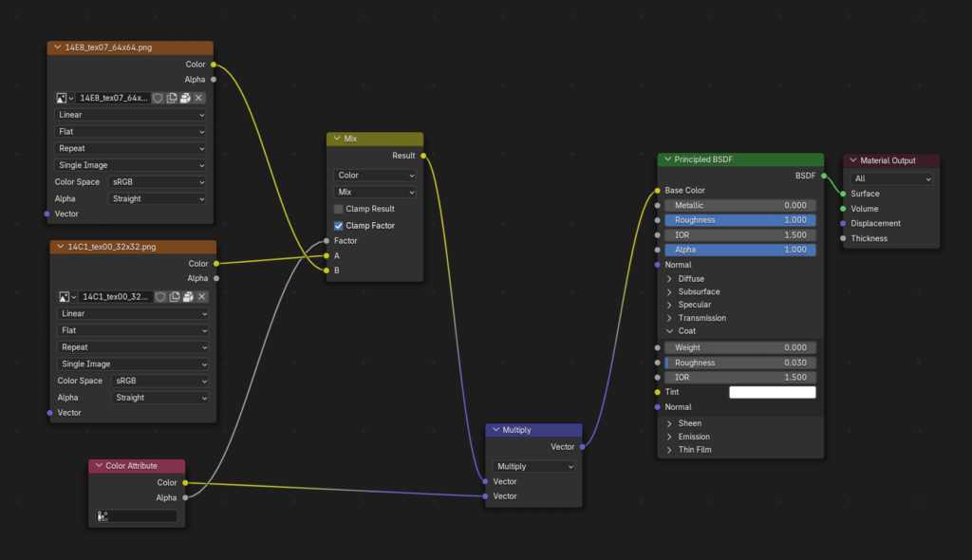Toggle fake user shield on 14C1_tex00 image
Viewport: 972px width, 560px height.
[x=161, y=297]
